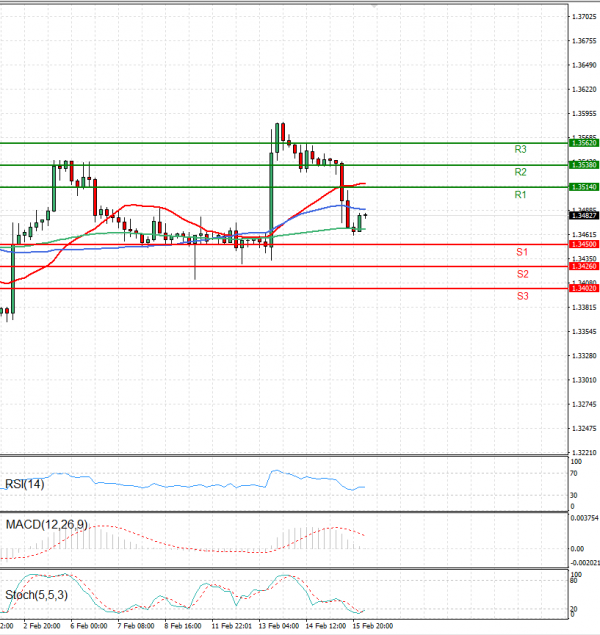Select the red 1.34260 price tag

584,266
